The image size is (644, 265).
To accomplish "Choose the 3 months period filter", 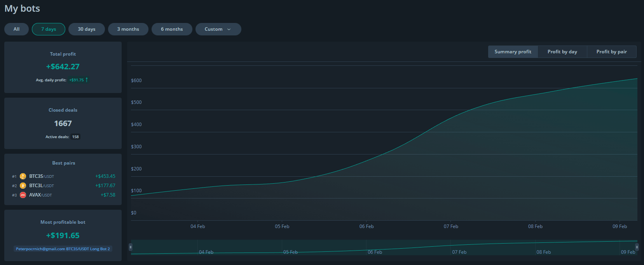I will pyautogui.click(x=128, y=29).
